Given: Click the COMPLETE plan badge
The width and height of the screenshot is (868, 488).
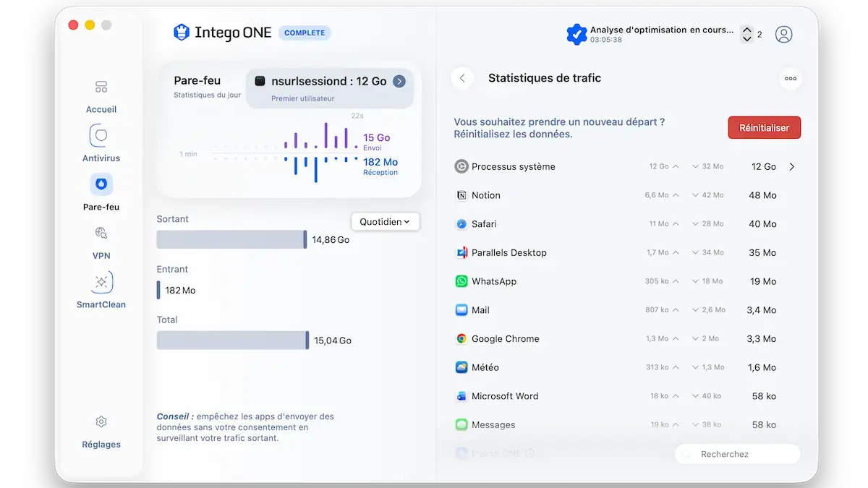Looking at the screenshot, I should tap(305, 33).
